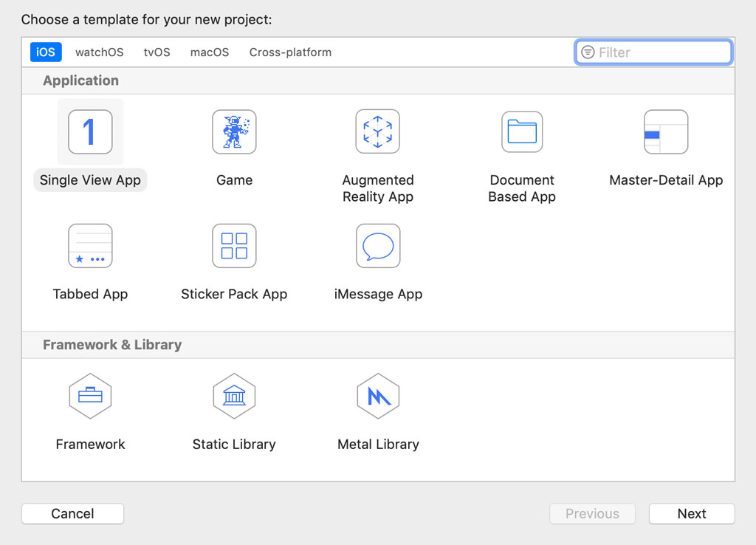The height and width of the screenshot is (545, 756).
Task: Switch to the macOS tab
Action: [x=209, y=52]
